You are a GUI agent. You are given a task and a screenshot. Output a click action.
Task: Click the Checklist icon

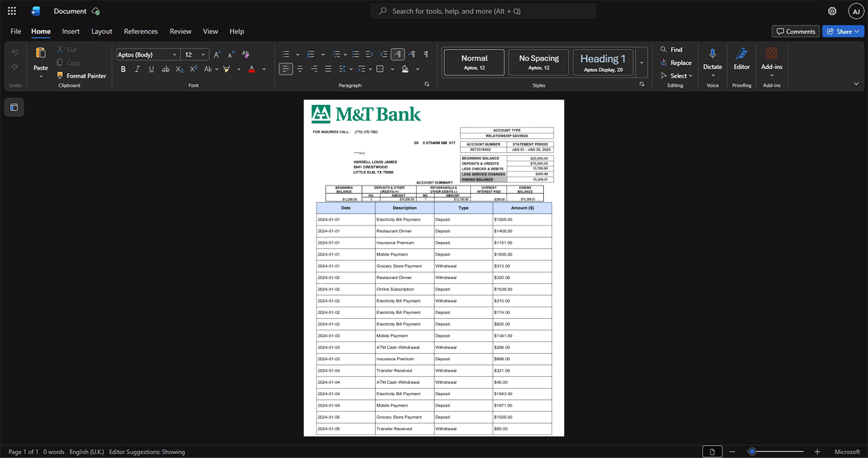[356, 55]
